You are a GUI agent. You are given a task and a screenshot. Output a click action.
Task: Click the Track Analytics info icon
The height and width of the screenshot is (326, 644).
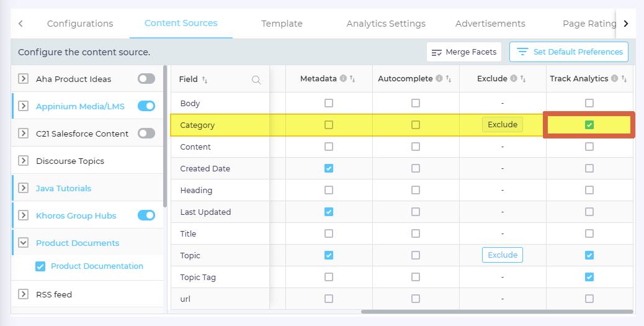coord(614,79)
